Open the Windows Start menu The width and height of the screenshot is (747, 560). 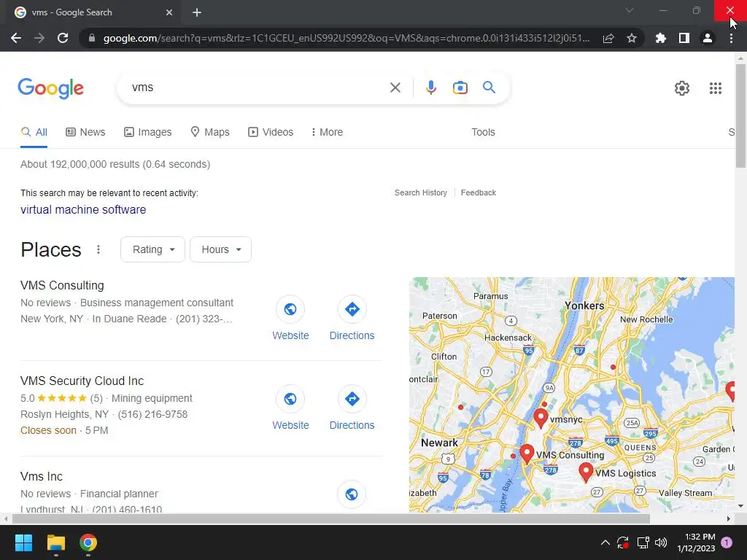[23, 542]
